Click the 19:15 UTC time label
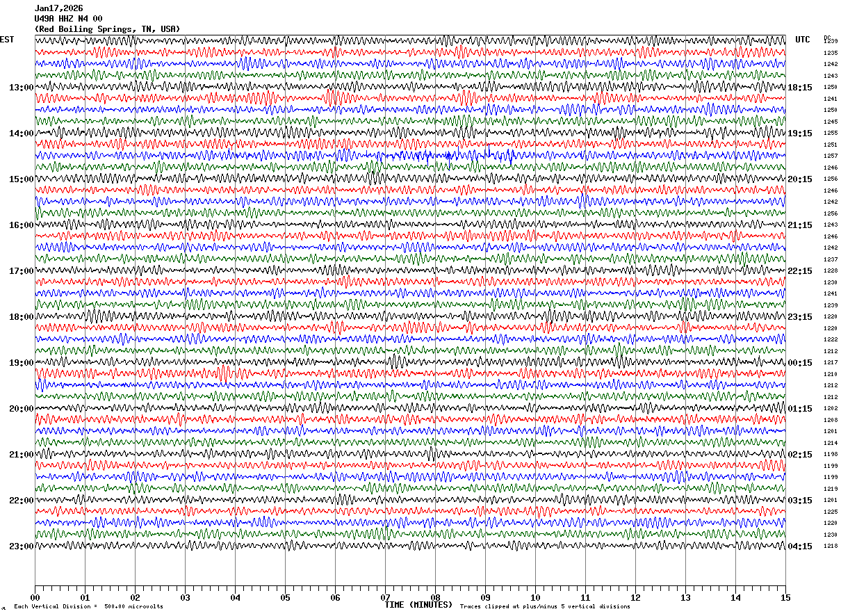Viewport: 841px width, 616px height. pyautogui.click(x=800, y=133)
